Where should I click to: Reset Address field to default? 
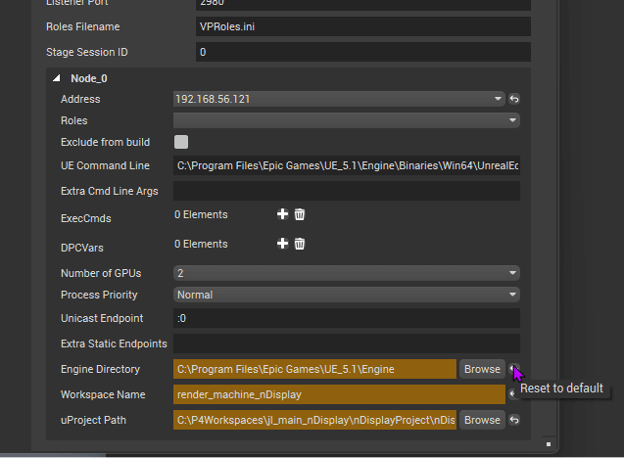tap(514, 99)
